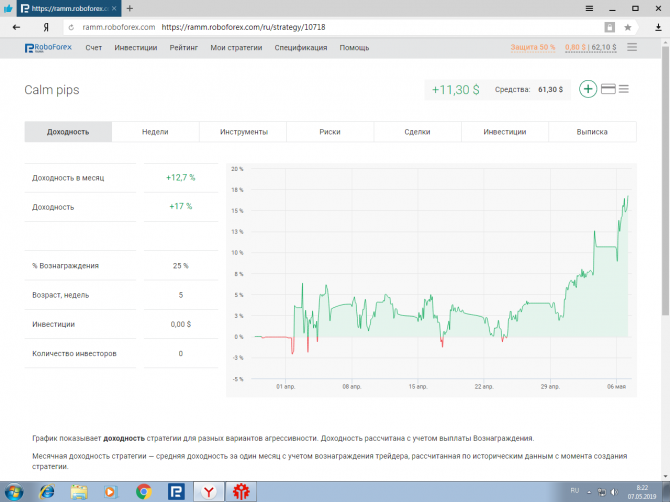Open RoboForex app in taskbar
Image resolution: width=670 pixels, height=502 pixels.
176,492
